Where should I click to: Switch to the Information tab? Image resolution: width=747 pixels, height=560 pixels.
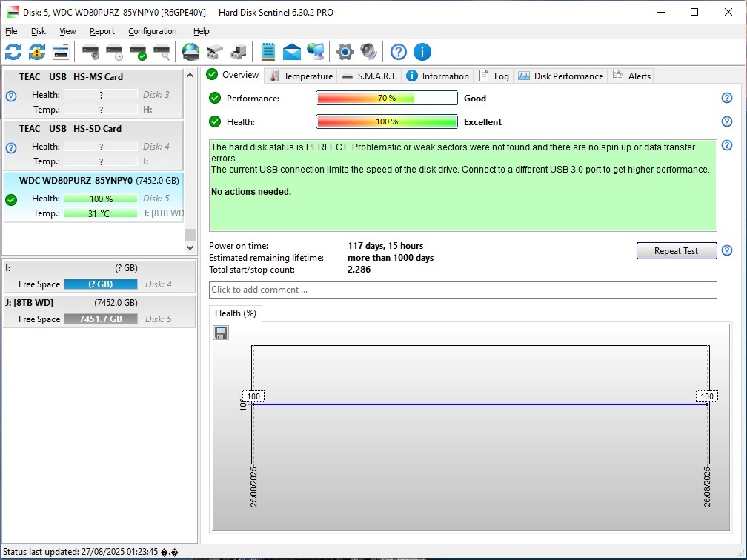(x=438, y=76)
